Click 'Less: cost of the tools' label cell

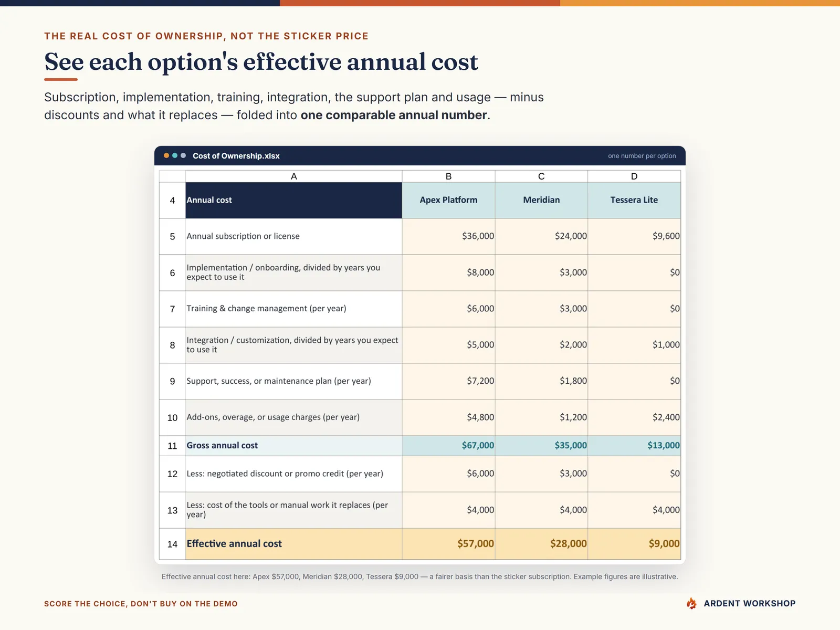click(293, 510)
